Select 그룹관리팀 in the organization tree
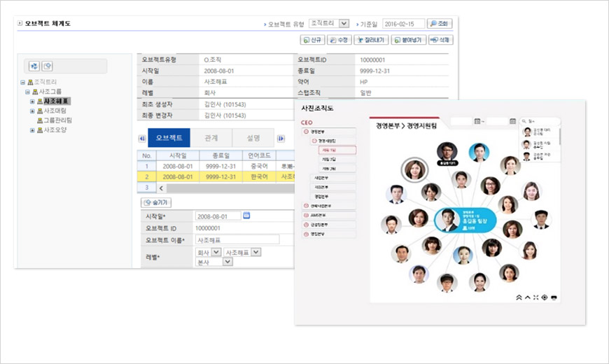 [58, 120]
